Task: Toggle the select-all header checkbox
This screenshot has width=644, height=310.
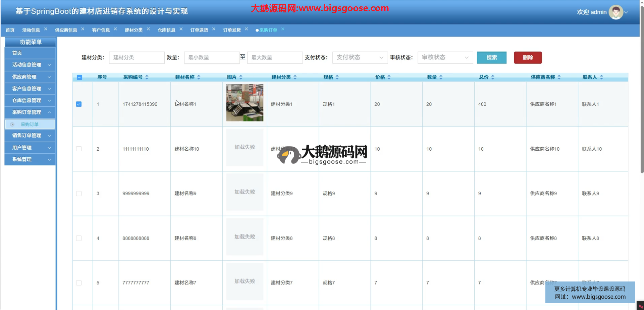Action: [79, 77]
